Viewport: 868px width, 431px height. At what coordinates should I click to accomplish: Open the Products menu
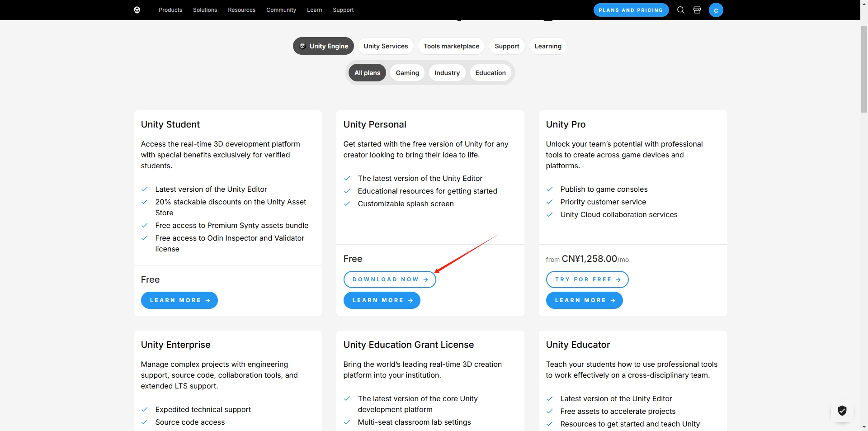(x=170, y=10)
